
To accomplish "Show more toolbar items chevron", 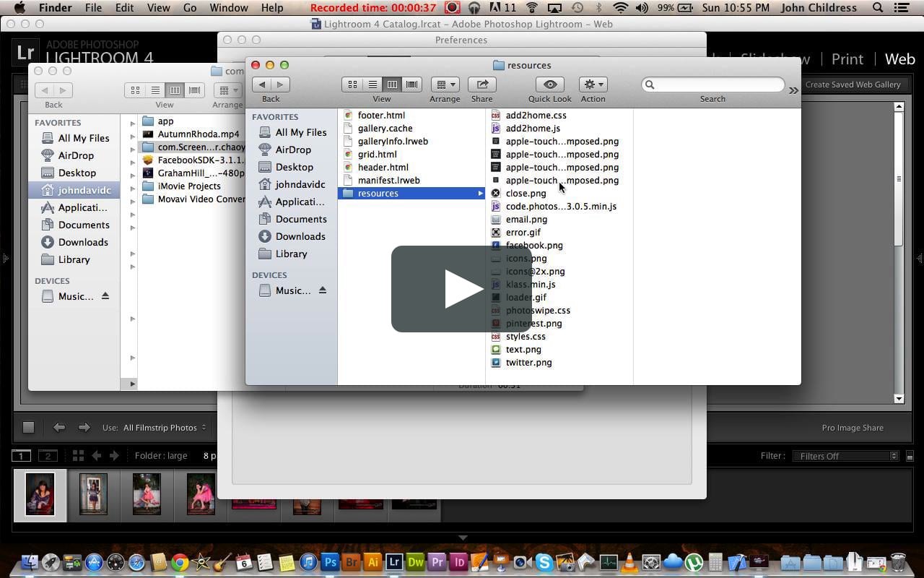I will (793, 90).
